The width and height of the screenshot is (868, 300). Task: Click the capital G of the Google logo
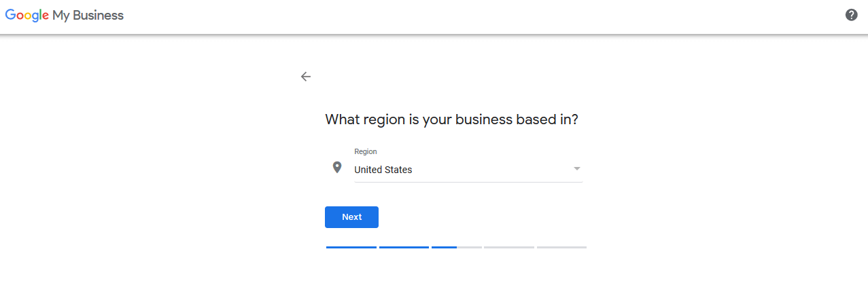[x=11, y=15]
